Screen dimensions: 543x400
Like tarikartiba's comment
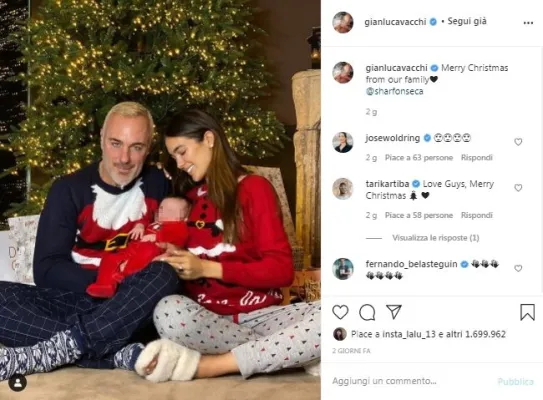pyautogui.click(x=518, y=188)
